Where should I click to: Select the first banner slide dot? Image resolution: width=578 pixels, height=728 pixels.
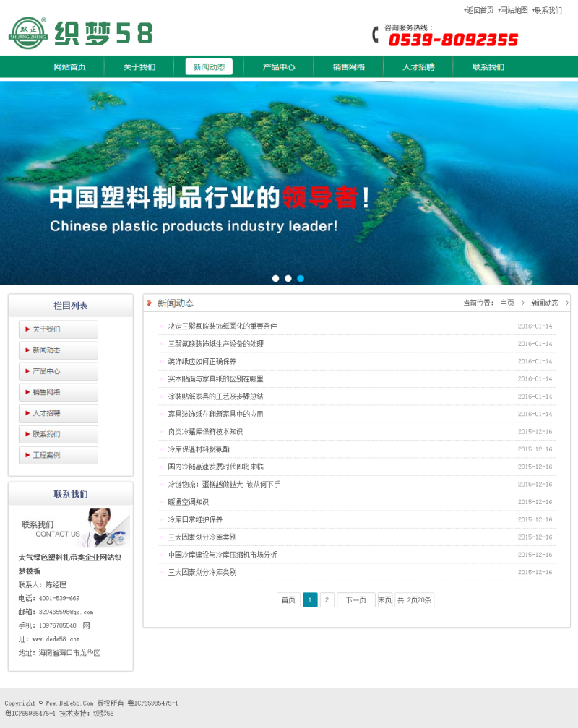point(275,278)
